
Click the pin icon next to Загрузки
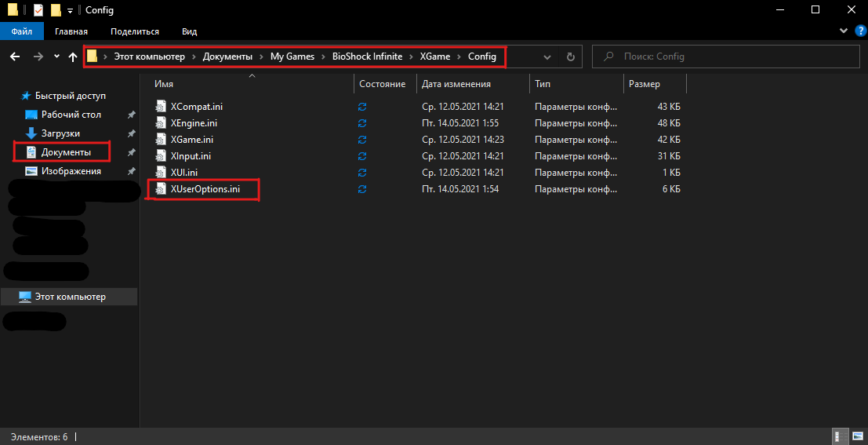[131, 133]
